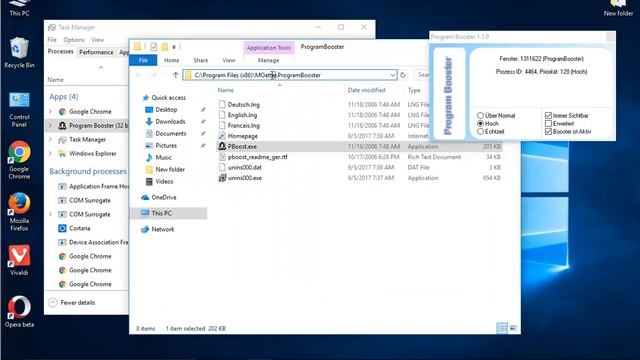Select Homepage shortcut icon

[x=222, y=136]
